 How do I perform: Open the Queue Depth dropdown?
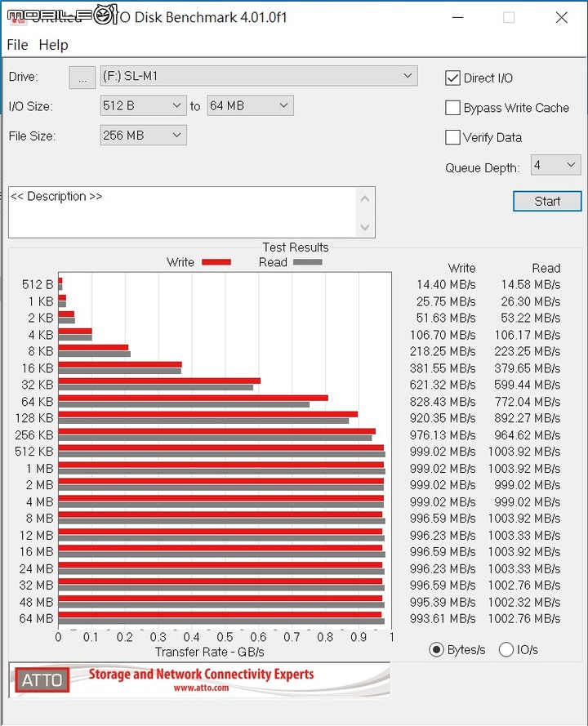click(555, 165)
